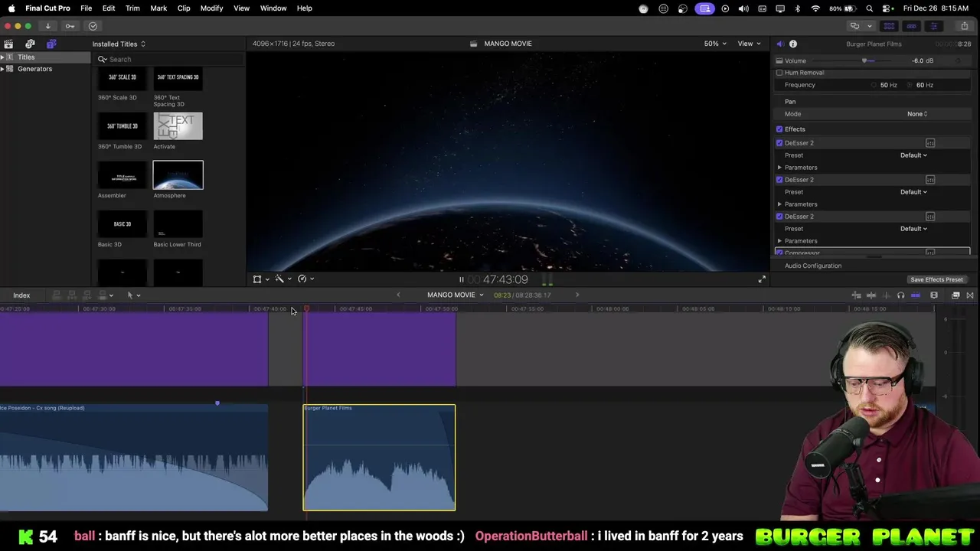The width and height of the screenshot is (980, 551).
Task: Toggle the Browser layout button in toolbar
Action: 889,26
